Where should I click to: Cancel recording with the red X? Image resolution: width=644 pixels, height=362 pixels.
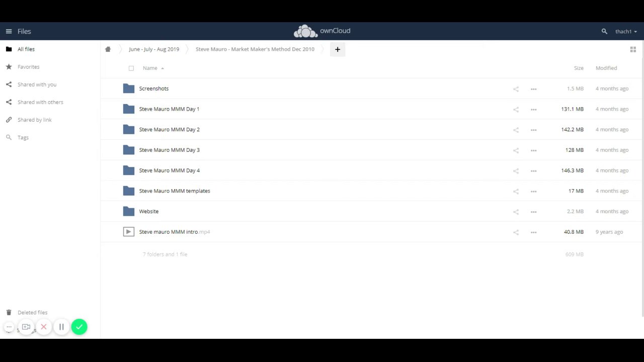click(44, 327)
